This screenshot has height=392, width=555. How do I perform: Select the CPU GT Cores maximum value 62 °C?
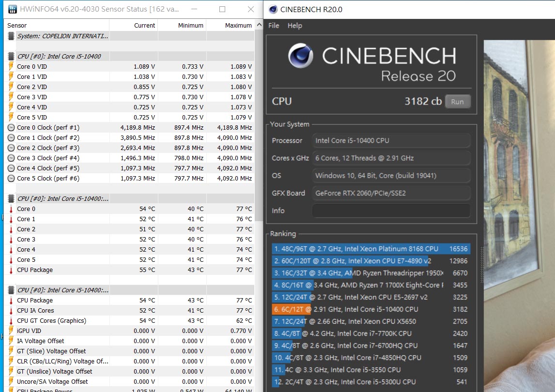tap(244, 320)
